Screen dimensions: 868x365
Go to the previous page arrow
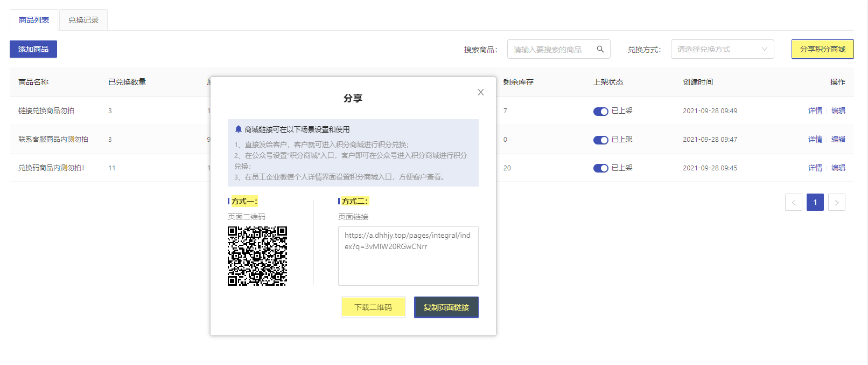tap(794, 202)
